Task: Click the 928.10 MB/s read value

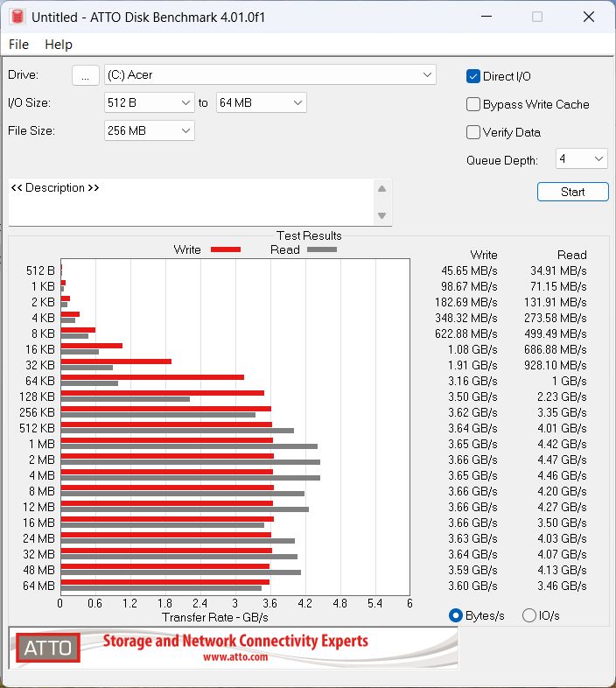Action: point(555,366)
